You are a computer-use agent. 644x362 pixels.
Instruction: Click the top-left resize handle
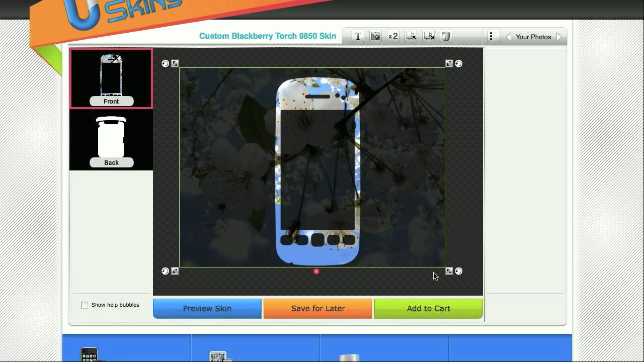[175, 63]
